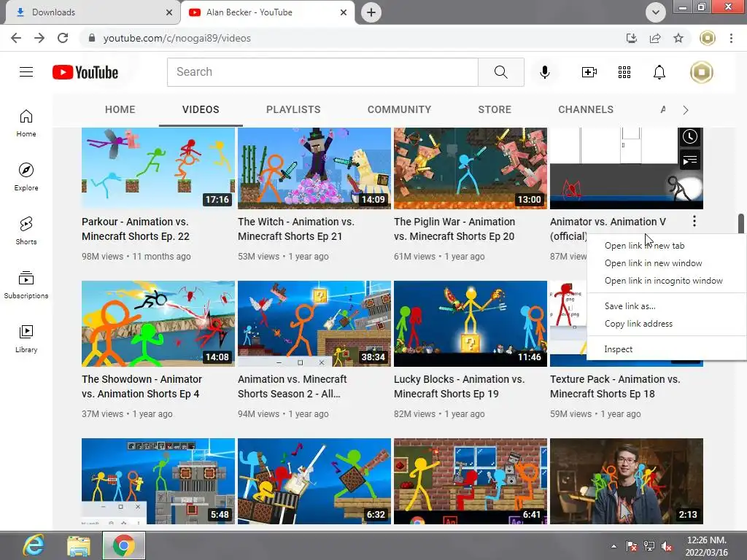The height and width of the screenshot is (560, 747).
Task: Open Parkour - Animation vs. Minecraft Shorts Ep. 22 title
Action: (136, 229)
